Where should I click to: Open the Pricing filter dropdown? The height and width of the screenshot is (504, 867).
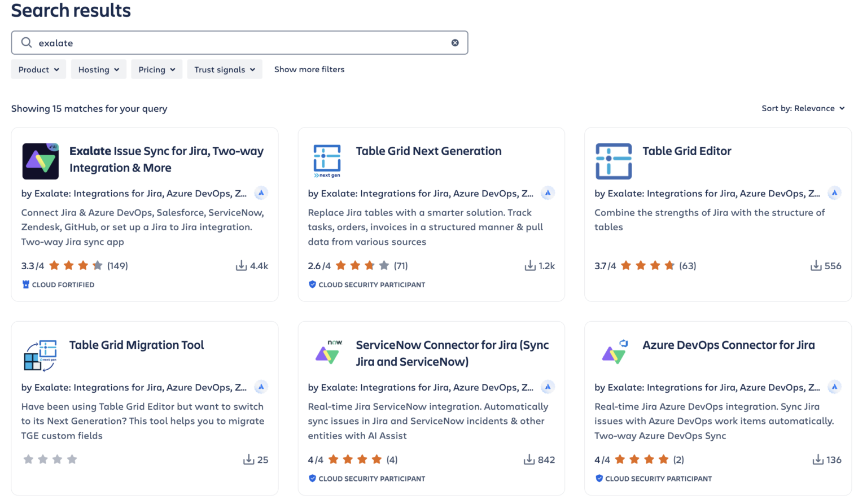coord(157,69)
